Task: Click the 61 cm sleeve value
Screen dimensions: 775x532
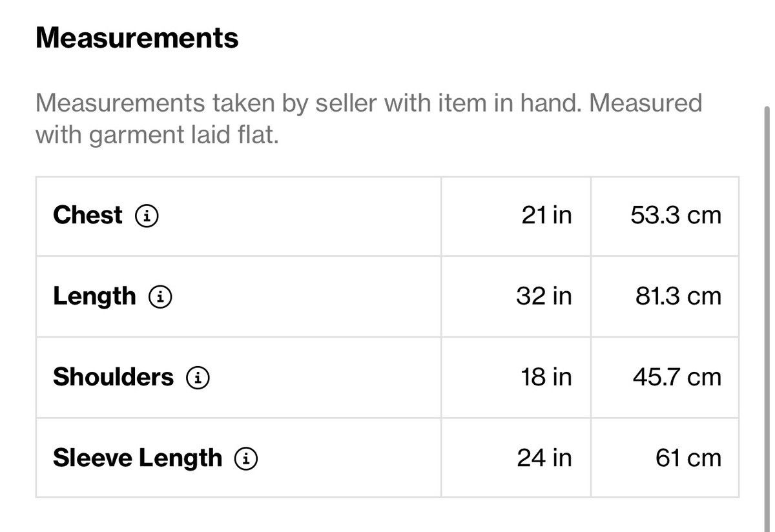Action: pos(688,458)
